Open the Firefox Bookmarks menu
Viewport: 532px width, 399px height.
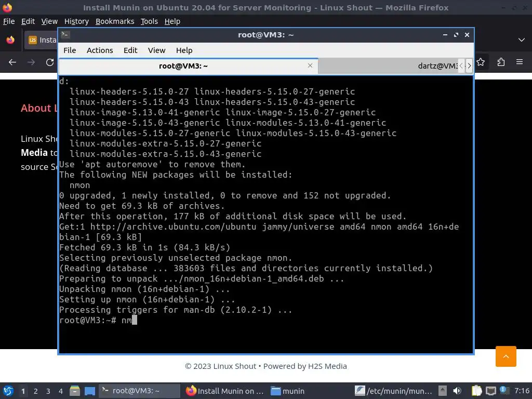click(115, 21)
